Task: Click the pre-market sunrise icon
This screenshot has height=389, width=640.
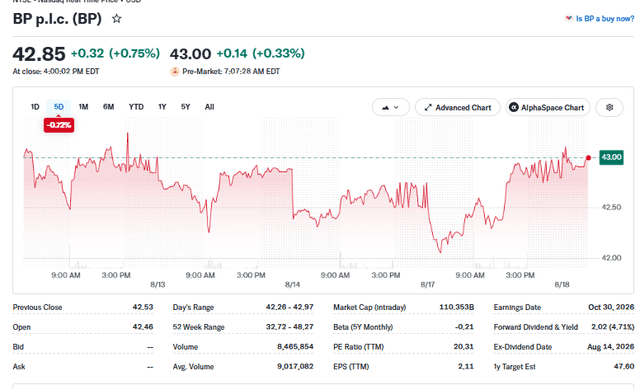Action: coord(175,71)
